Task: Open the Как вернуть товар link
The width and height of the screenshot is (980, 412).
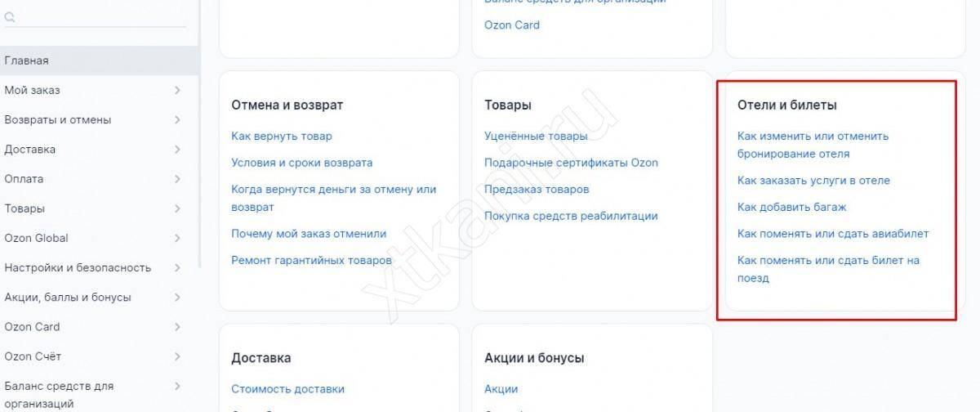Action: click(x=282, y=137)
